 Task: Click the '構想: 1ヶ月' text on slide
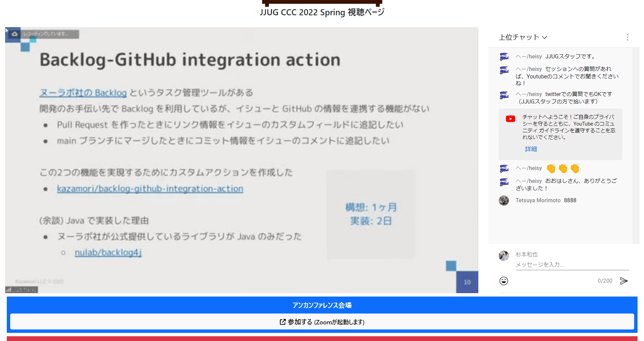371,207
